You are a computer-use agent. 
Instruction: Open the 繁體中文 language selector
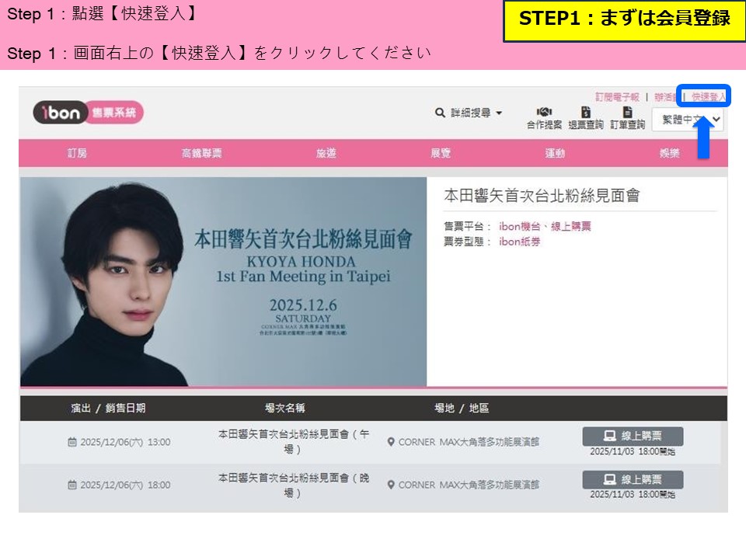point(688,120)
